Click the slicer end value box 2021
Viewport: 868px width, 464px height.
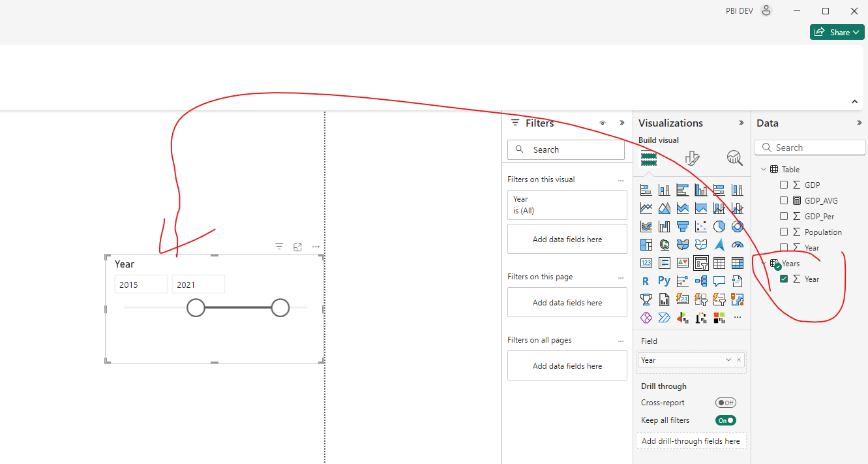point(198,285)
